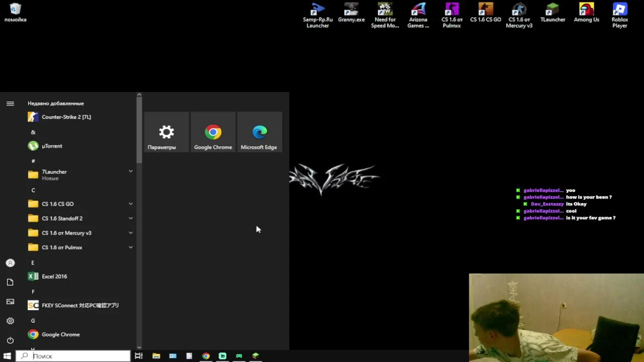
Task: Click the chat message 'how is your been ?'
Action: 589,197
